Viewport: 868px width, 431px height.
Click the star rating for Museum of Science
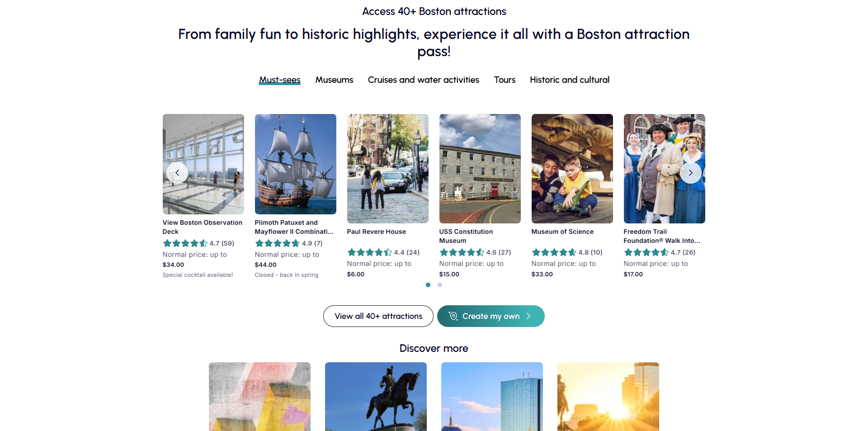tap(554, 252)
